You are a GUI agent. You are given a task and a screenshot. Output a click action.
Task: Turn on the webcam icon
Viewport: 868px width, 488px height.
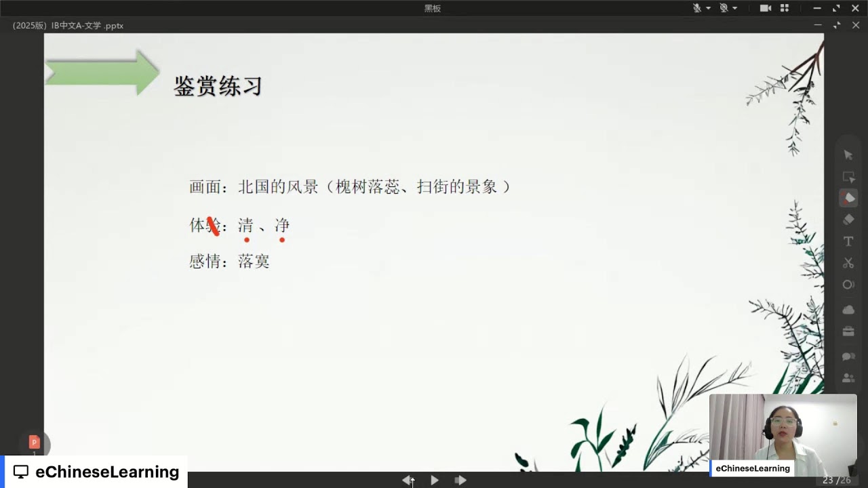(x=724, y=8)
